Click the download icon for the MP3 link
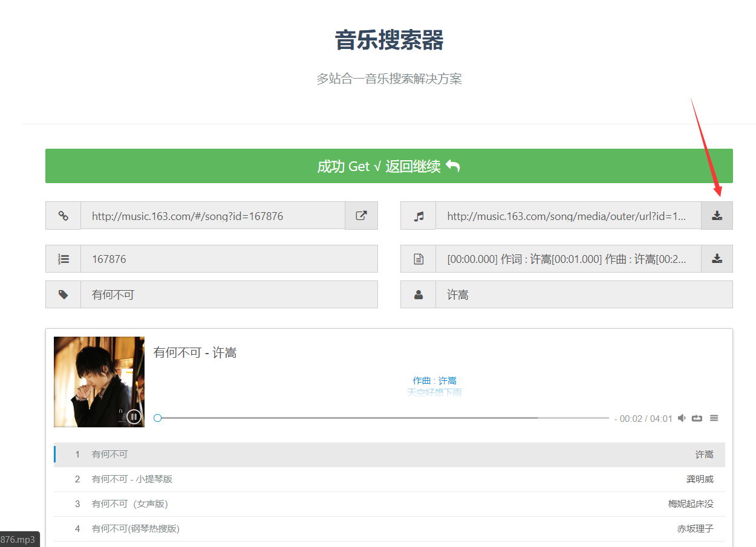This screenshot has height=547, width=756. [x=717, y=216]
